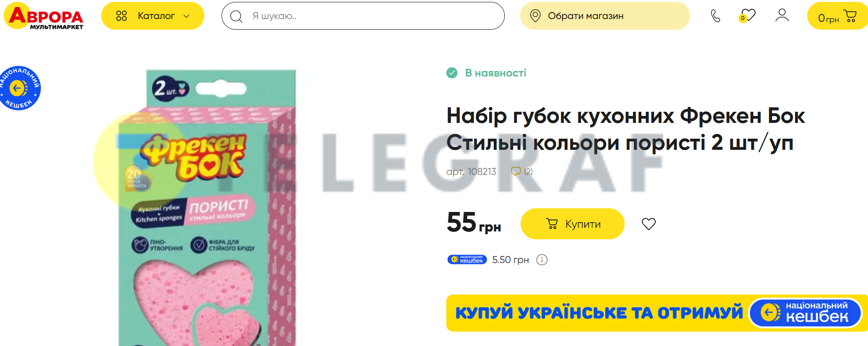This screenshot has width=868, height=346.
Task: Open the Обрати магазин store selector
Action: coord(605,16)
